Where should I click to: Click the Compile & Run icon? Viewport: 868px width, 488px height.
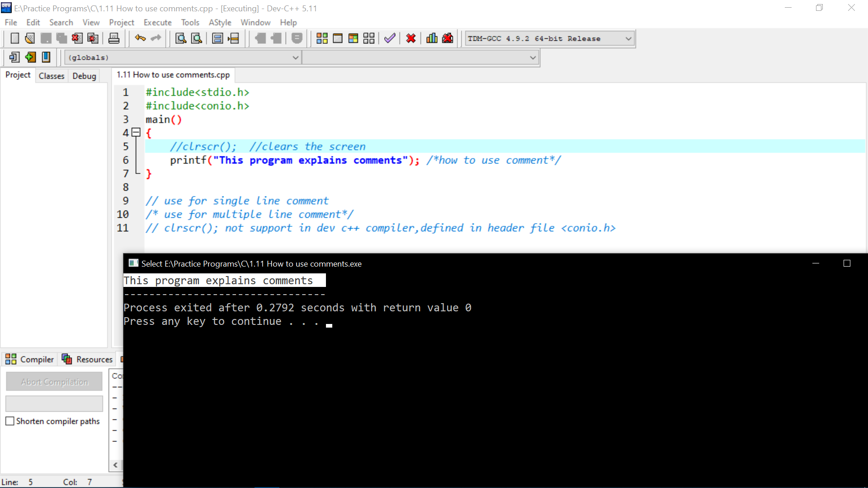(x=354, y=38)
